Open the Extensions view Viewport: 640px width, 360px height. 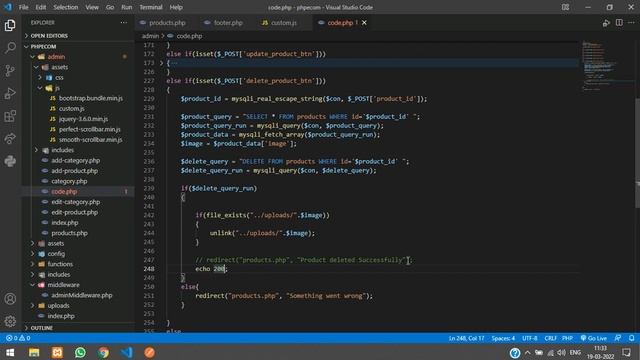10,116
